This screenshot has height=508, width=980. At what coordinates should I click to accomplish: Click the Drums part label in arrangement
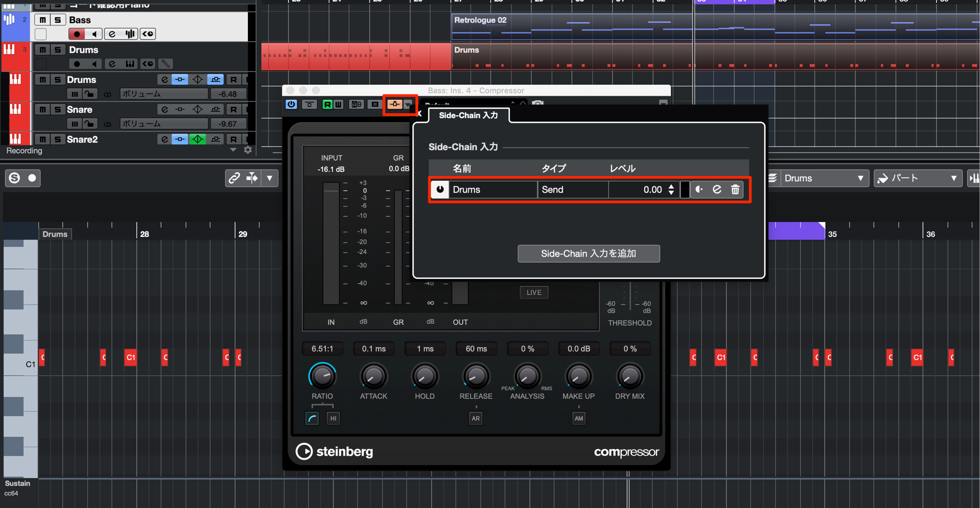pos(466,50)
